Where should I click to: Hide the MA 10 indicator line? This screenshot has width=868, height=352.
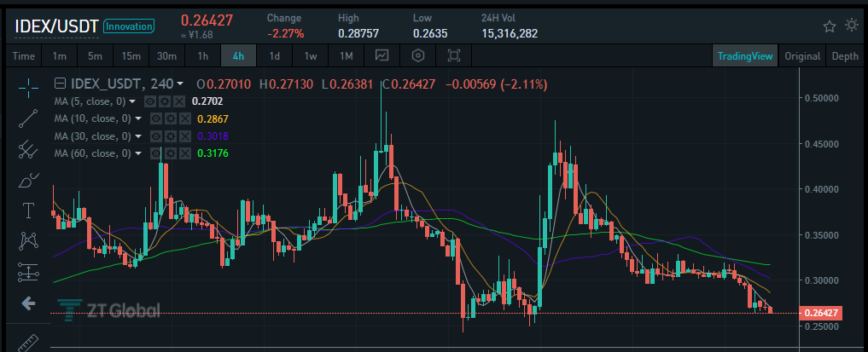pos(157,118)
